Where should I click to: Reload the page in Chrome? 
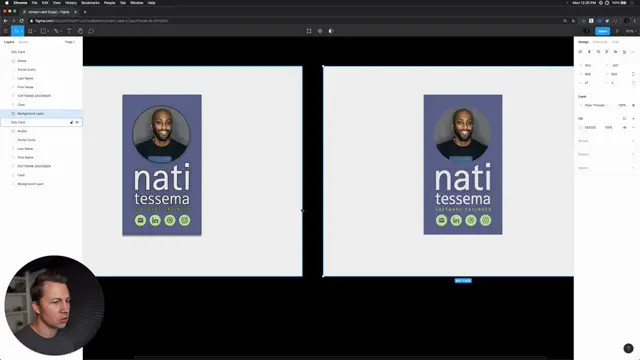[x=21, y=21]
